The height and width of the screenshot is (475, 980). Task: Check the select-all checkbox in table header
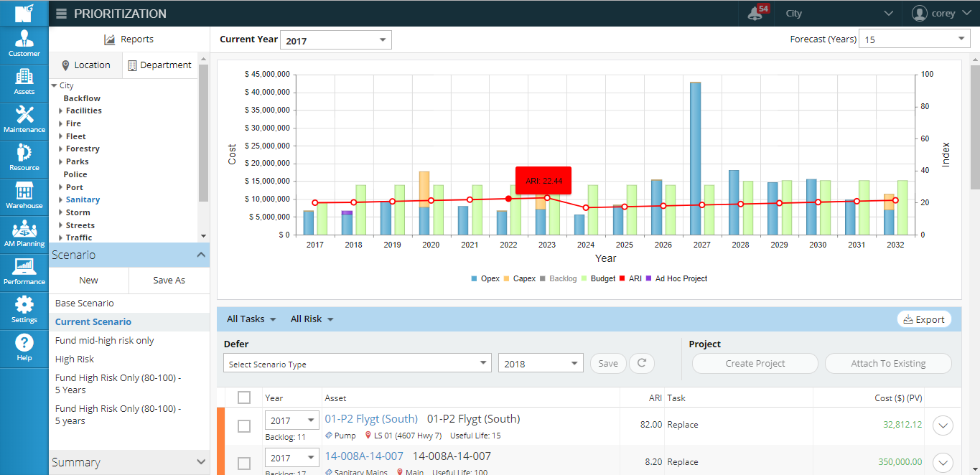coord(244,398)
